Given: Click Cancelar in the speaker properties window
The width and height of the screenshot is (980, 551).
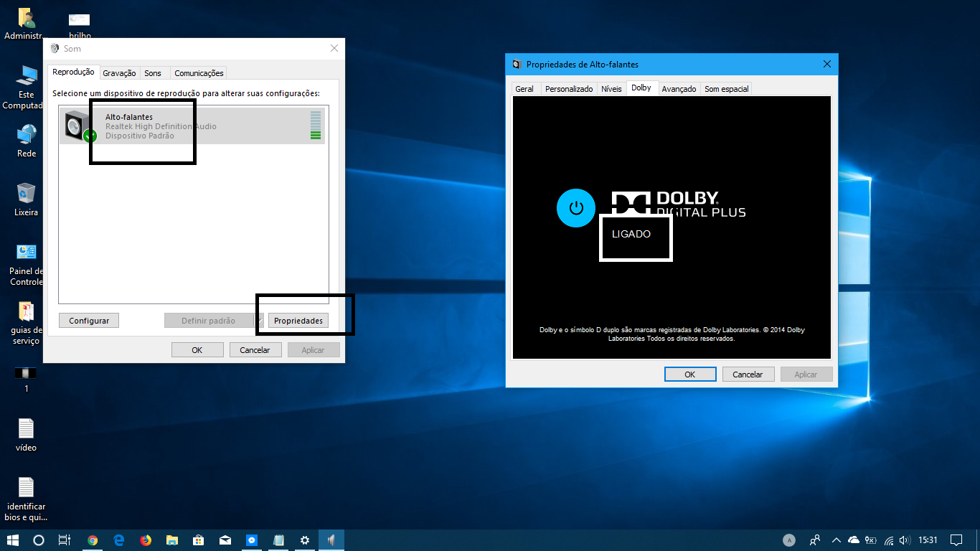Looking at the screenshot, I should click(748, 374).
